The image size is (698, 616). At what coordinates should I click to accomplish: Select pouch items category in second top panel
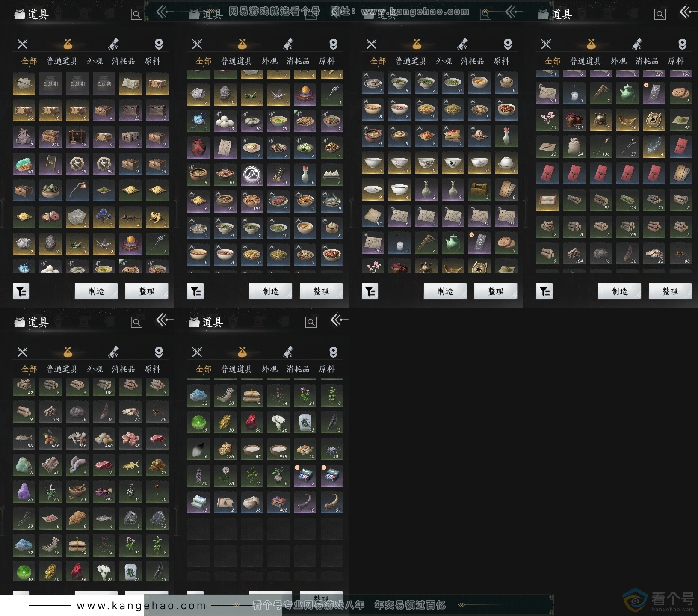coord(243,44)
